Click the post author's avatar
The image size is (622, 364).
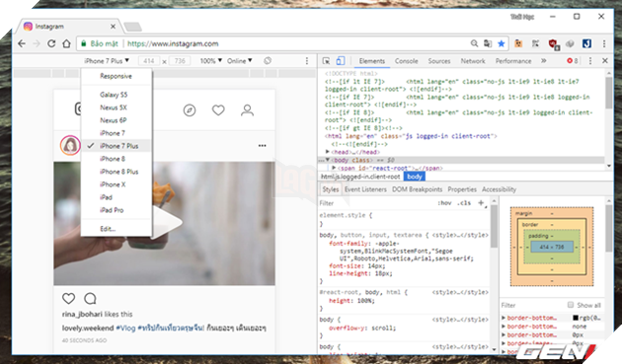coord(70,146)
